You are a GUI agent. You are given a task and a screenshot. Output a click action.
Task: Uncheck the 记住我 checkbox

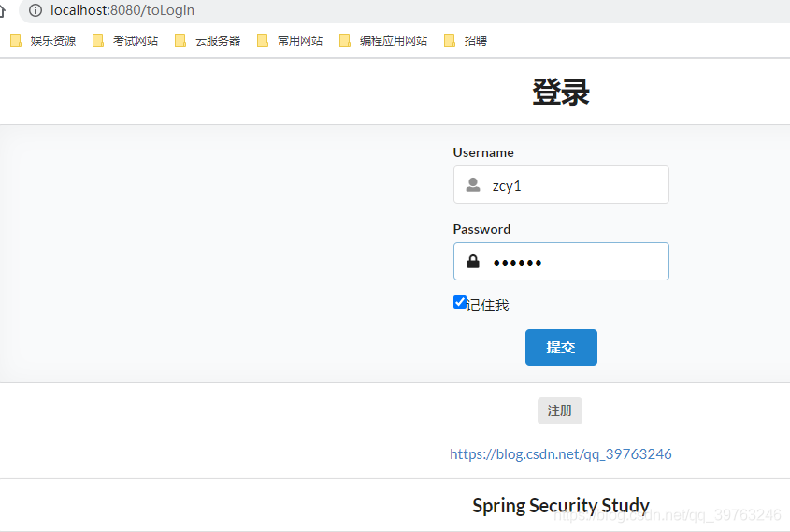tap(459, 302)
